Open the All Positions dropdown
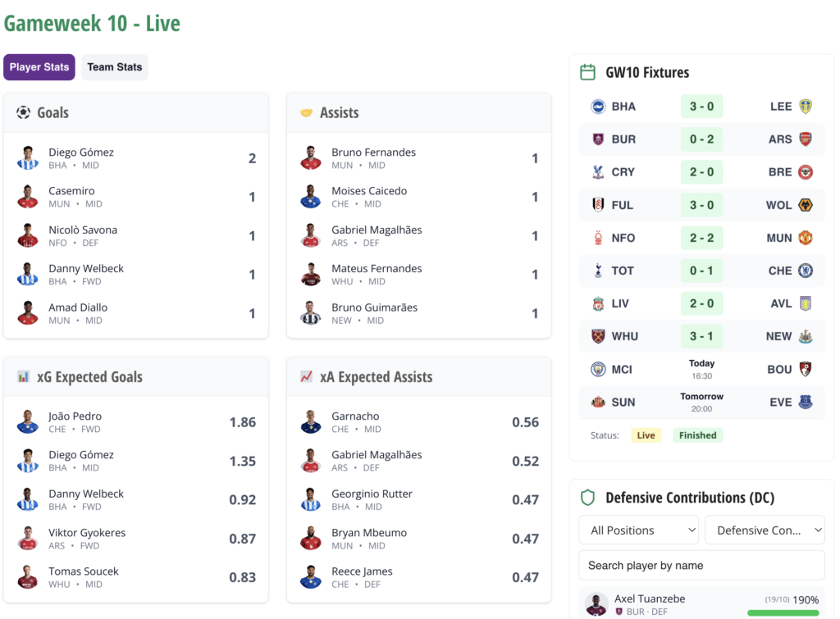This screenshot has width=840, height=619. pyautogui.click(x=638, y=530)
